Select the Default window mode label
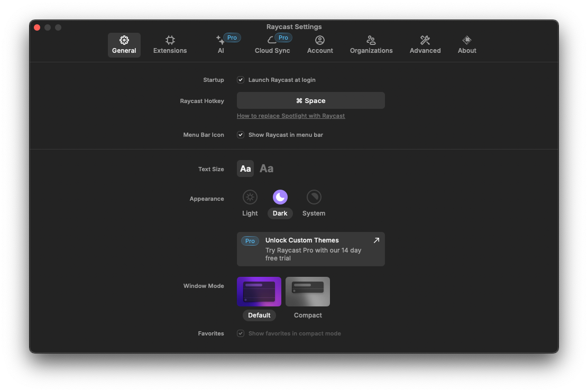 259,315
